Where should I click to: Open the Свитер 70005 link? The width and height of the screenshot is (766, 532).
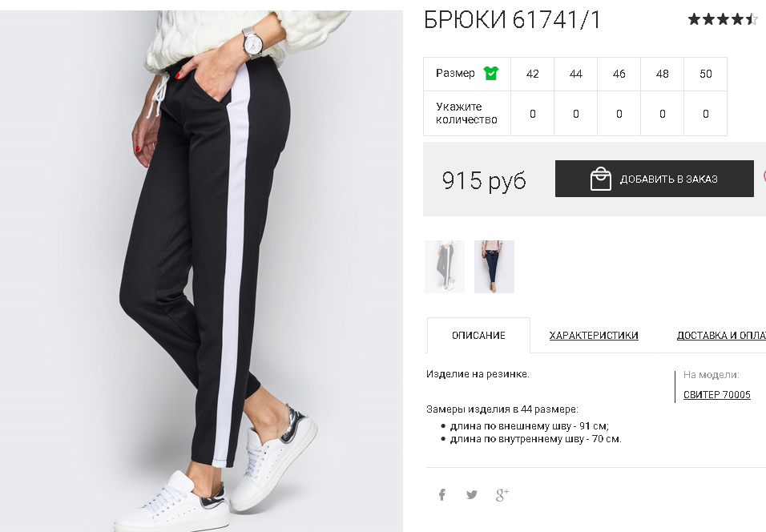point(716,395)
